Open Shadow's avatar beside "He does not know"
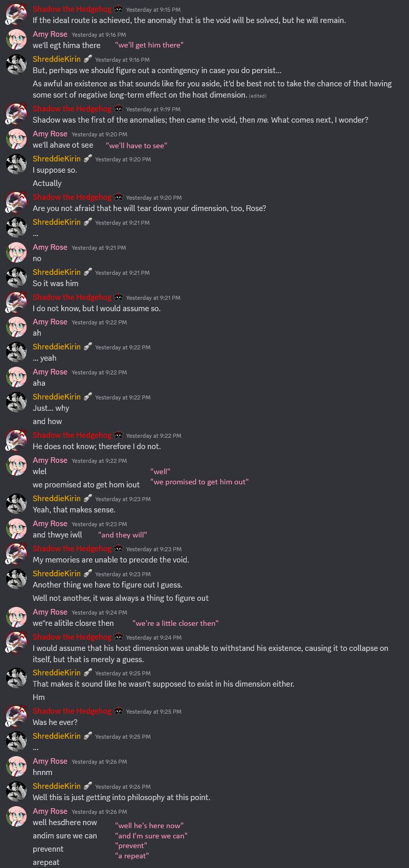 [16, 441]
